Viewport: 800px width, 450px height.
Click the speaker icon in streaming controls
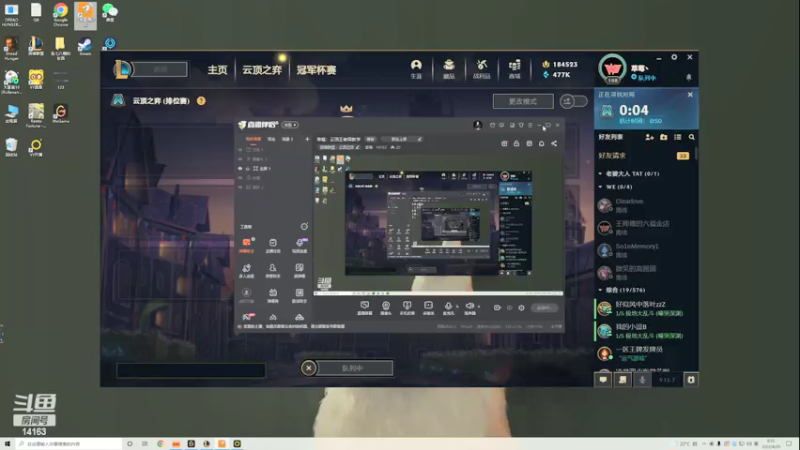click(x=469, y=306)
